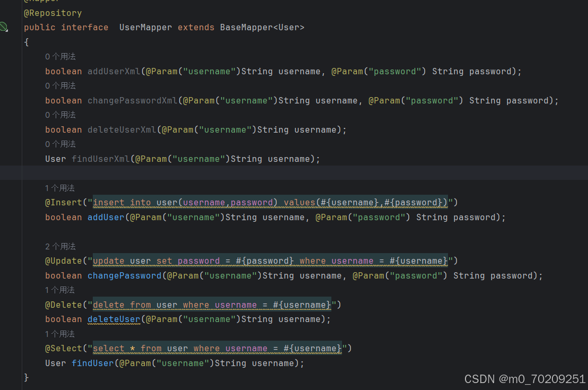Click the '2 个用法' hint above @Update
Viewport: 588px width, 390px height.
pyautogui.click(x=60, y=247)
